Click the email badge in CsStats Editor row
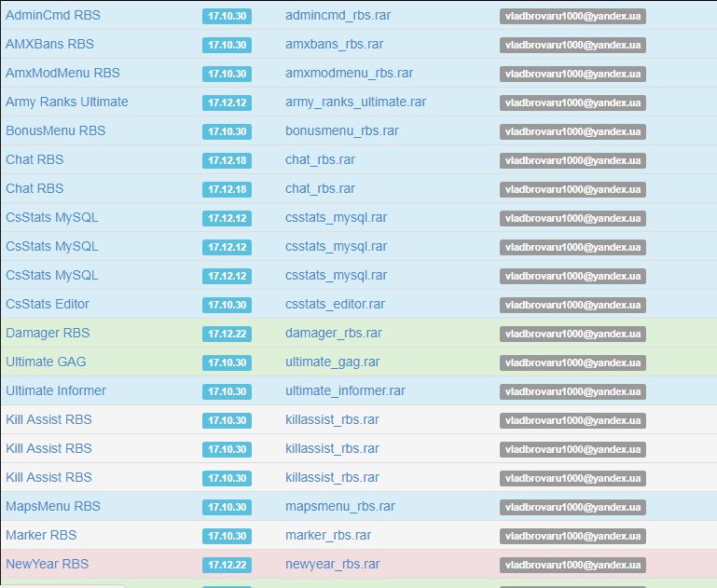This screenshot has width=717, height=588. point(572,305)
